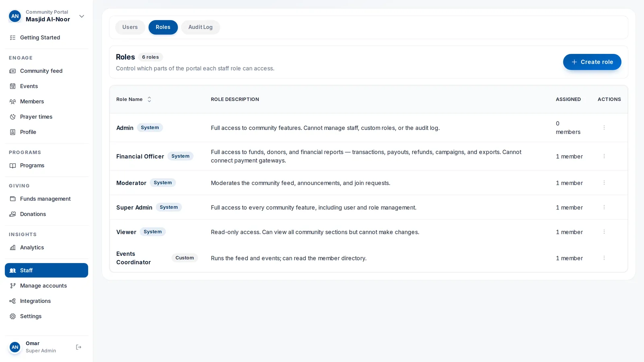Open actions menu for Events Coordinator role

point(604,258)
